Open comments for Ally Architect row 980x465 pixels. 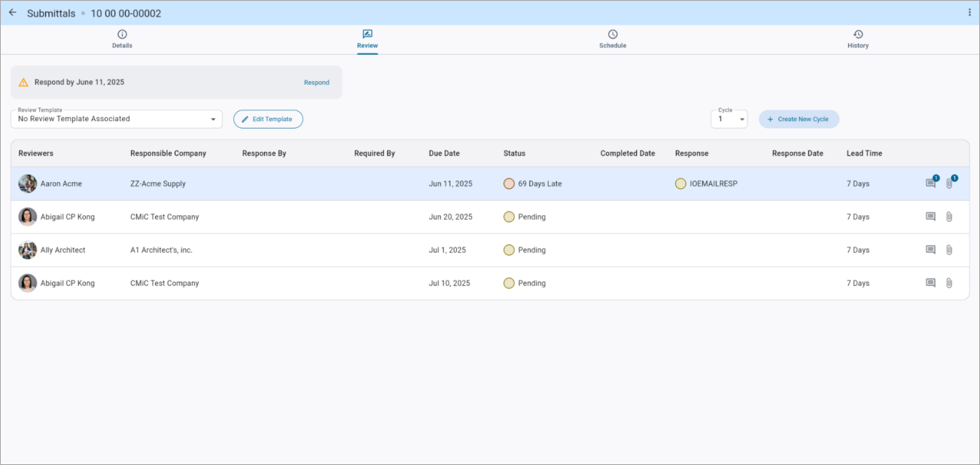(930, 250)
